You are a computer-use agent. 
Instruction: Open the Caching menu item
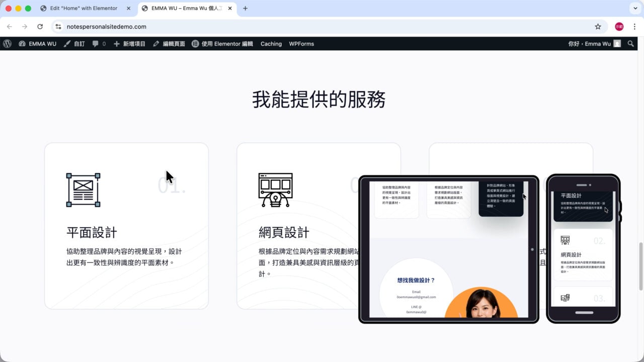271,44
